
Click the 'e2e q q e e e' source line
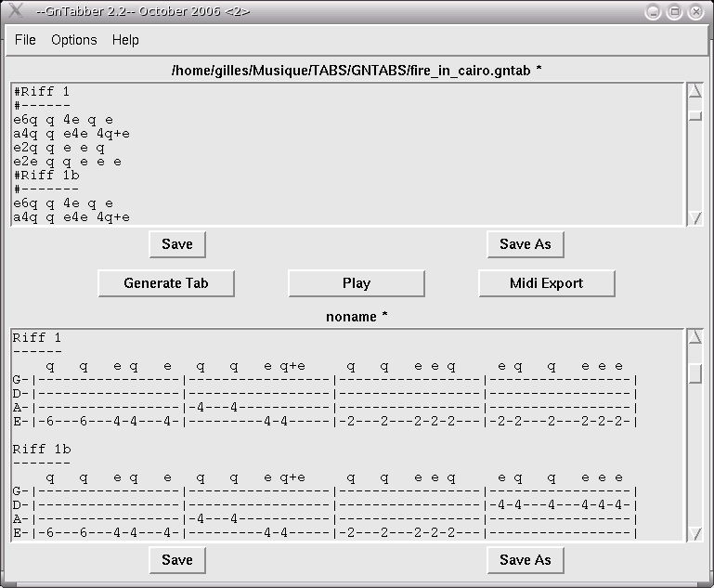(68, 162)
